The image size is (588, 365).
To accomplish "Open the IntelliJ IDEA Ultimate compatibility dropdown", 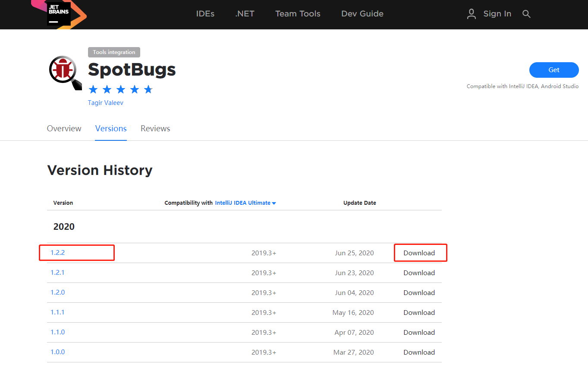I will [243, 202].
